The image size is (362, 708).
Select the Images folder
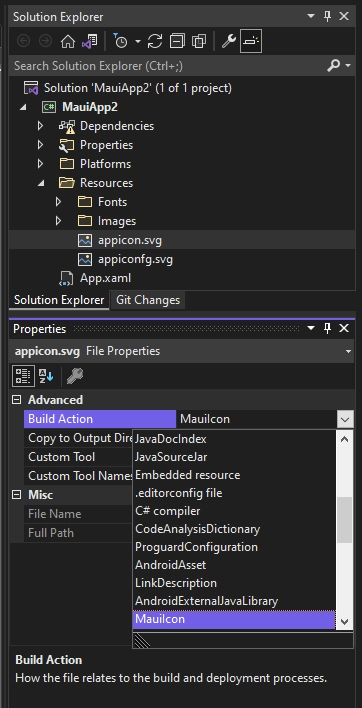[117, 221]
